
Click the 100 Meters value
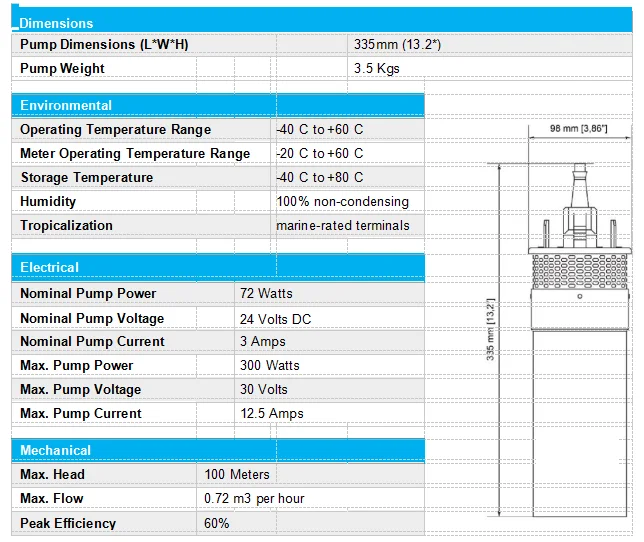[x=237, y=475]
